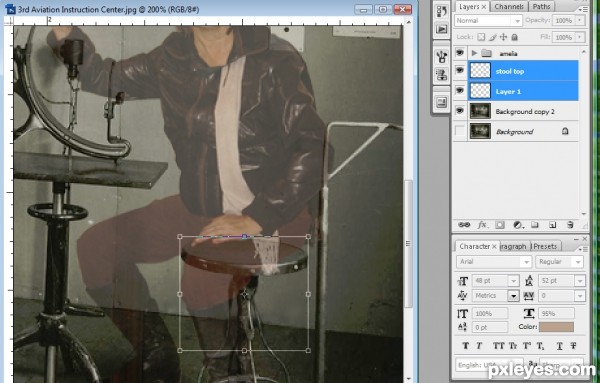Click the transform center reference point
This screenshot has width=600, height=383.
click(x=245, y=294)
